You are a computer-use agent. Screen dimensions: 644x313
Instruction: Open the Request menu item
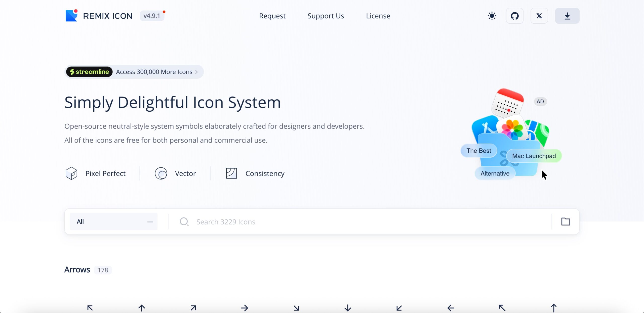(x=272, y=16)
